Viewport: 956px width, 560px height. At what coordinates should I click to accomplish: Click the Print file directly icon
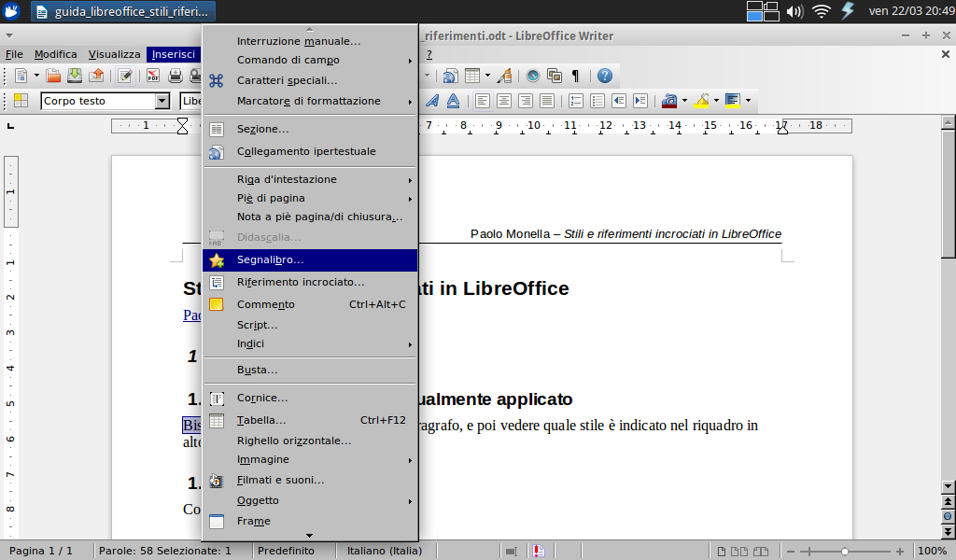(175, 76)
